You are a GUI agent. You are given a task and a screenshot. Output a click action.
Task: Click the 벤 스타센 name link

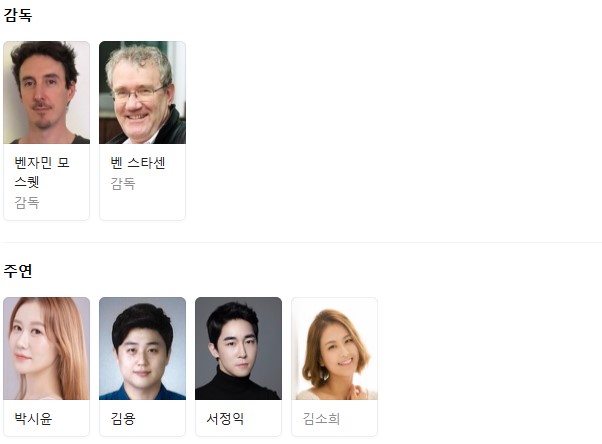pos(138,163)
